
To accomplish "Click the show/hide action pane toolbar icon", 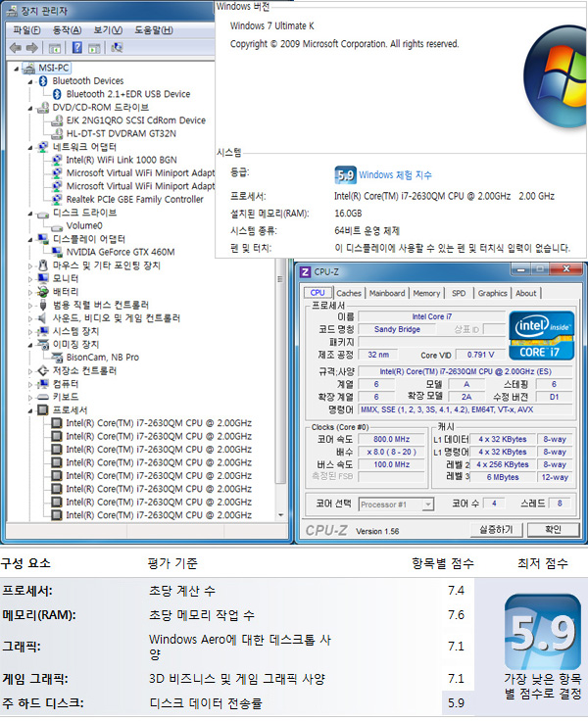I will click(94, 48).
